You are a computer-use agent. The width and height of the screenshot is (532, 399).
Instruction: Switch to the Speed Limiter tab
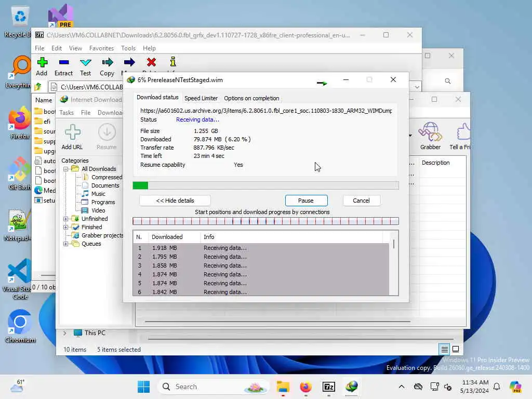(x=201, y=98)
